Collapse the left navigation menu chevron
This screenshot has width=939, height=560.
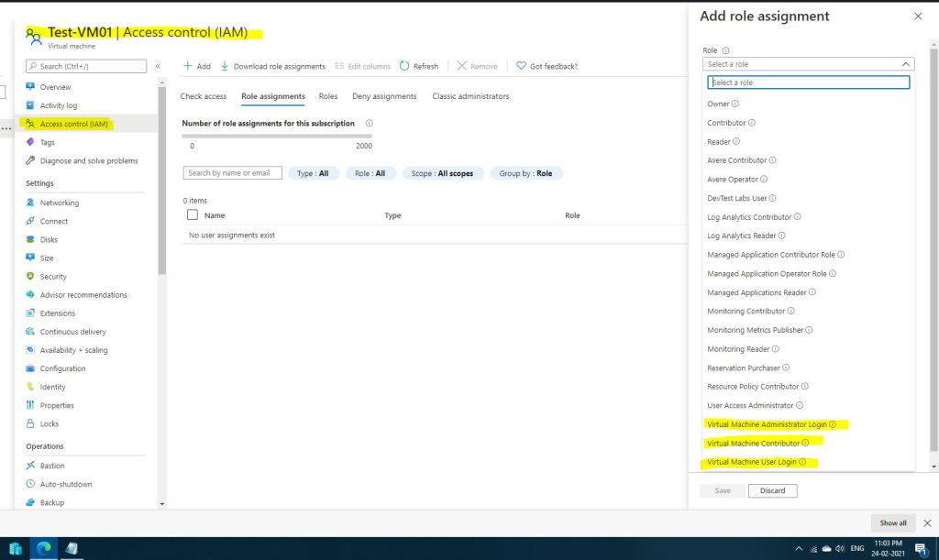(x=158, y=66)
